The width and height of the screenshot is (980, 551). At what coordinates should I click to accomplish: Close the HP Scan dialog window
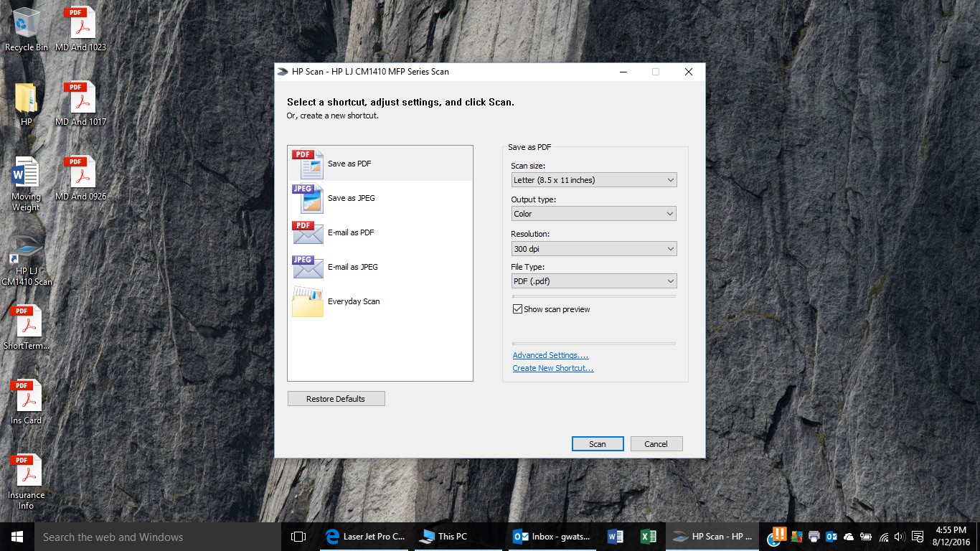coord(688,72)
